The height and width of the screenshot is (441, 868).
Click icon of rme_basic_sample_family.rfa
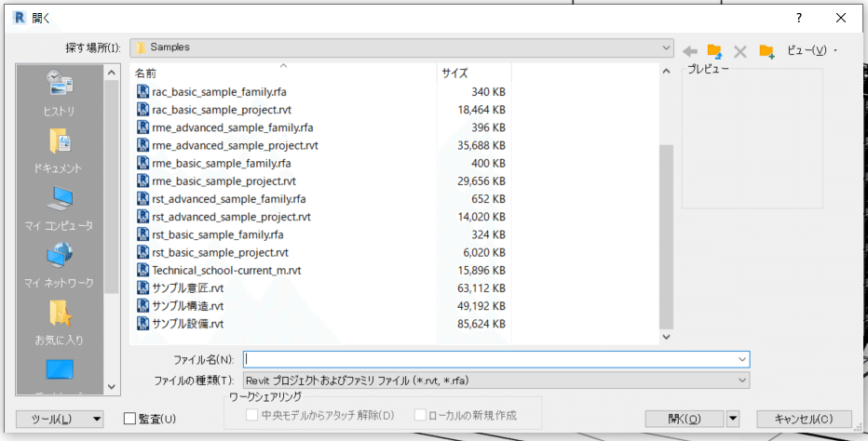pos(142,163)
